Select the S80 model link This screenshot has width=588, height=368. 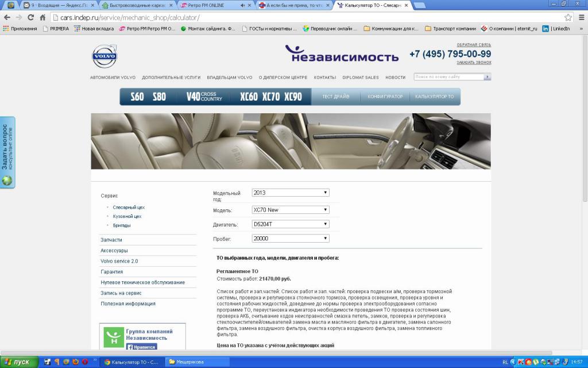click(159, 97)
